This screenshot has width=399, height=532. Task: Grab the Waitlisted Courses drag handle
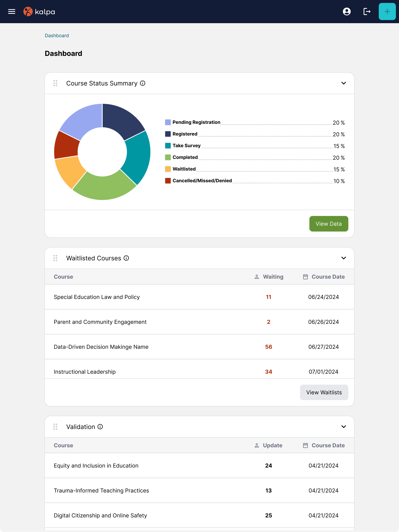(55, 258)
